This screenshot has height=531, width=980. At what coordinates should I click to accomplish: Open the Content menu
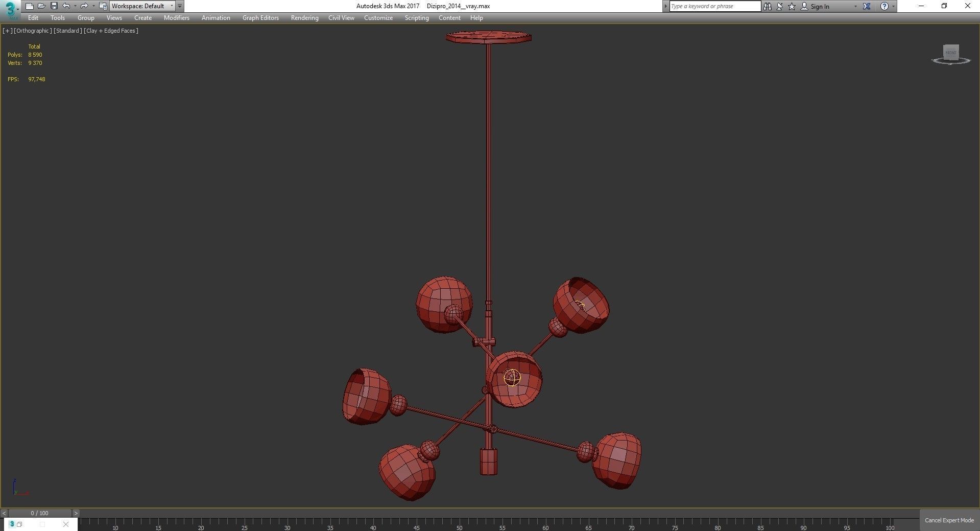pos(449,18)
